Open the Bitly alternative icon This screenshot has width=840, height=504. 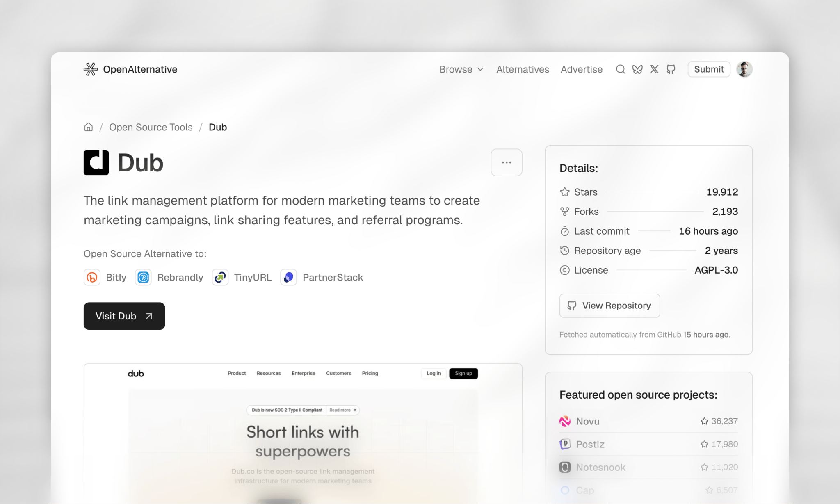92,278
